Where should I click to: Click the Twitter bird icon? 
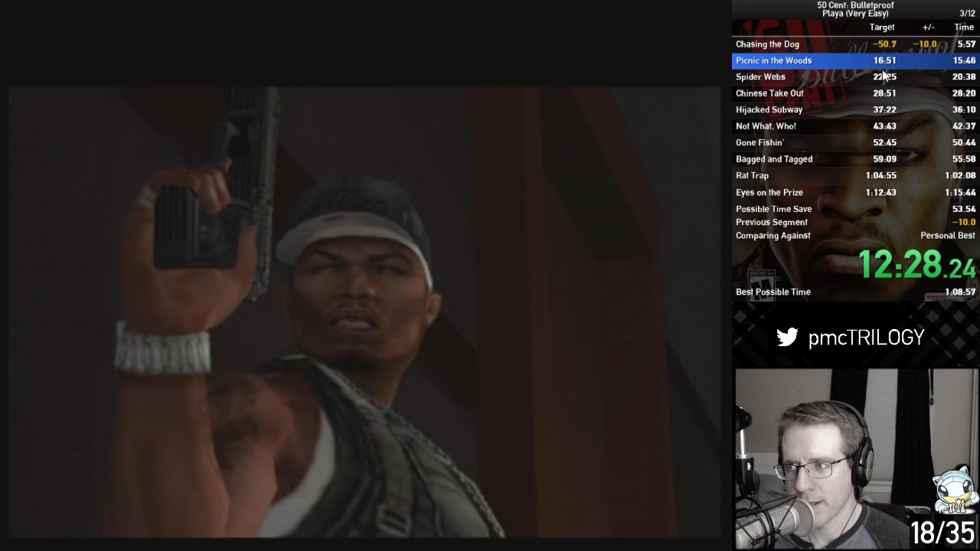pos(787,337)
